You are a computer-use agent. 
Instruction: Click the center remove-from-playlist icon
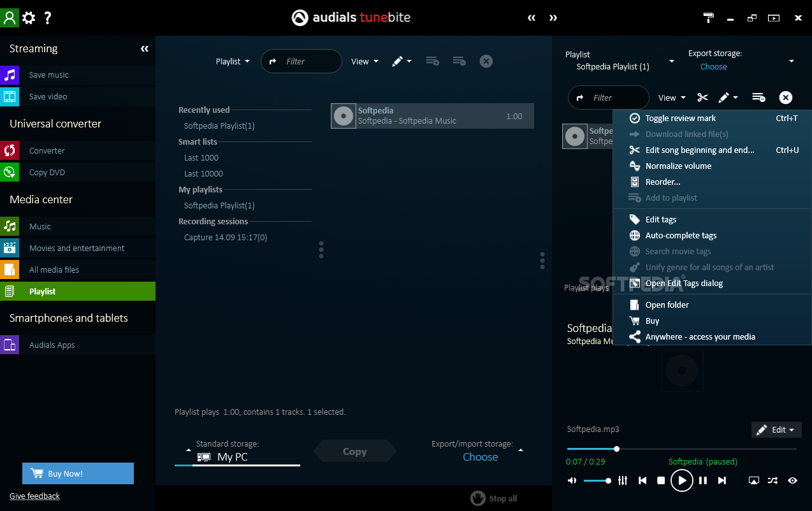(x=459, y=61)
